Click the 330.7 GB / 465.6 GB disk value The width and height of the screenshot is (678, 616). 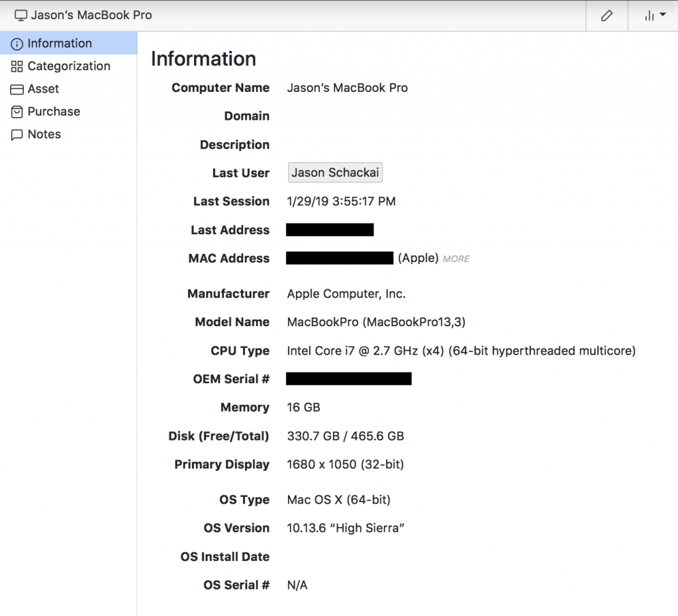346,436
